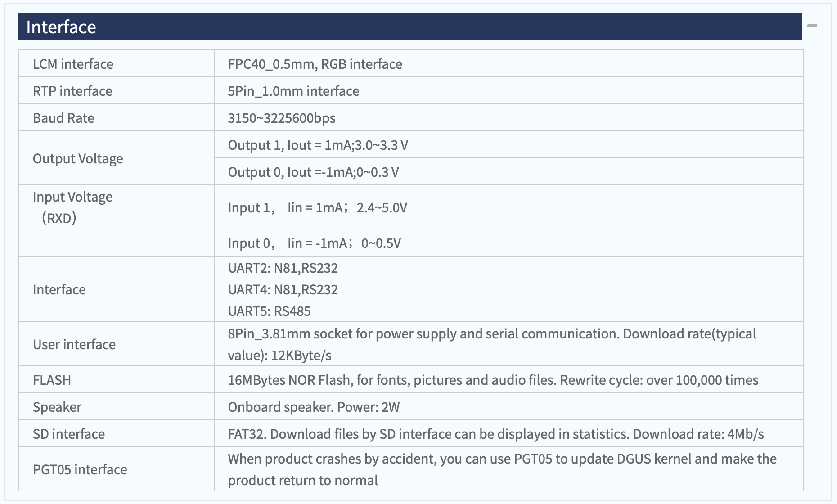Select 'Input 0, Iin = -1mA; 0~0.5V' text

tap(314, 243)
